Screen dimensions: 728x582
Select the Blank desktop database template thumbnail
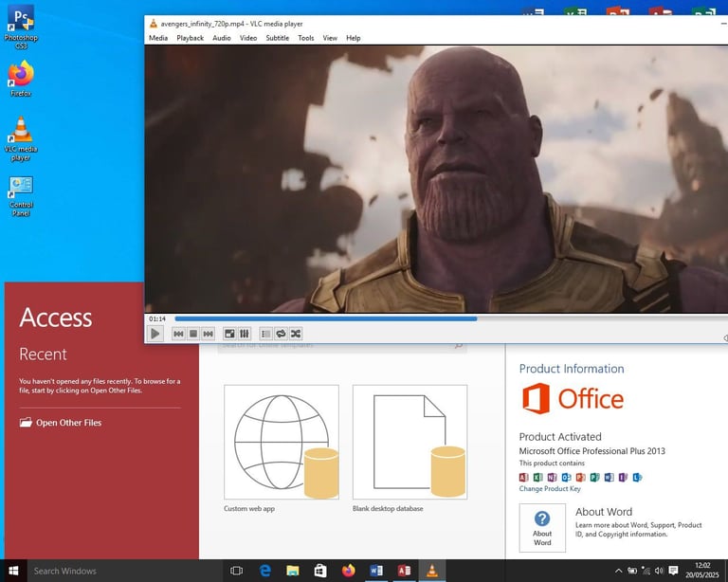point(409,442)
